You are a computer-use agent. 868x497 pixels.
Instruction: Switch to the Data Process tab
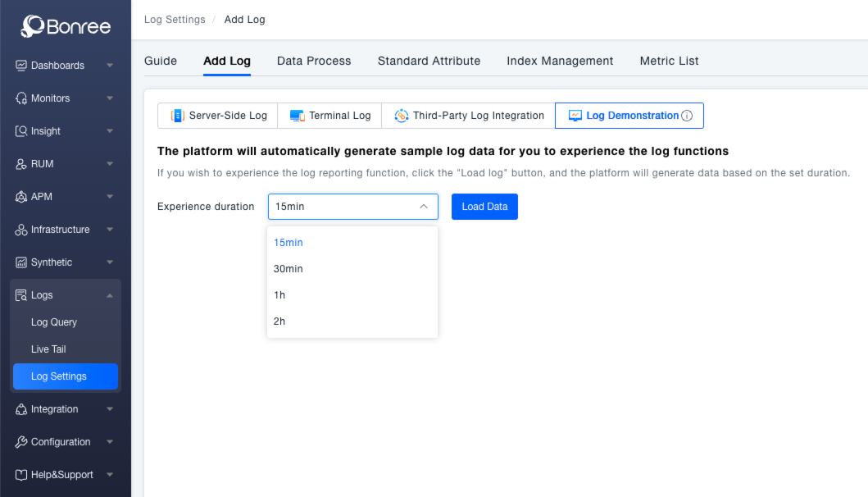coord(314,61)
